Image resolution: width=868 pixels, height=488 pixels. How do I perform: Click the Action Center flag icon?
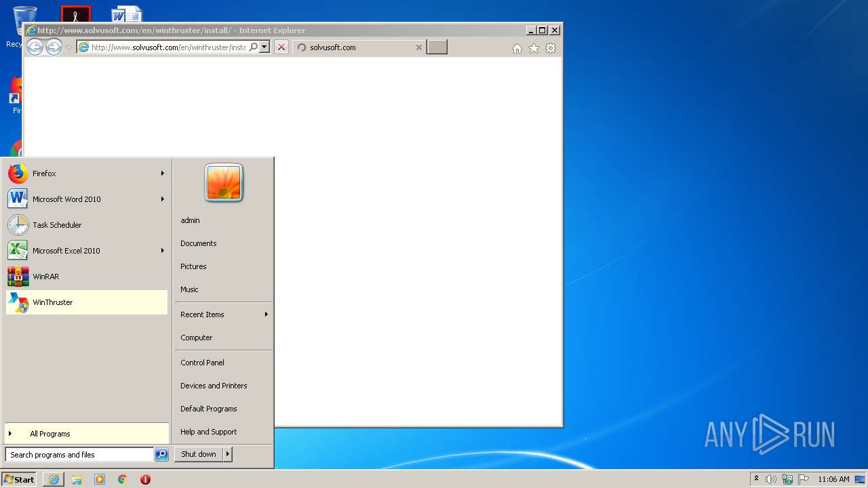click(804, 479)
